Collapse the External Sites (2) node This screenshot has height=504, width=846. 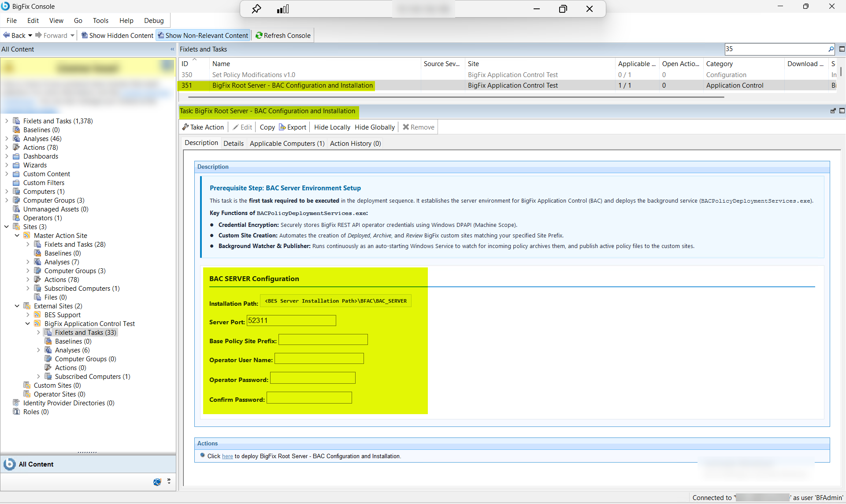[x=17, y=306]
